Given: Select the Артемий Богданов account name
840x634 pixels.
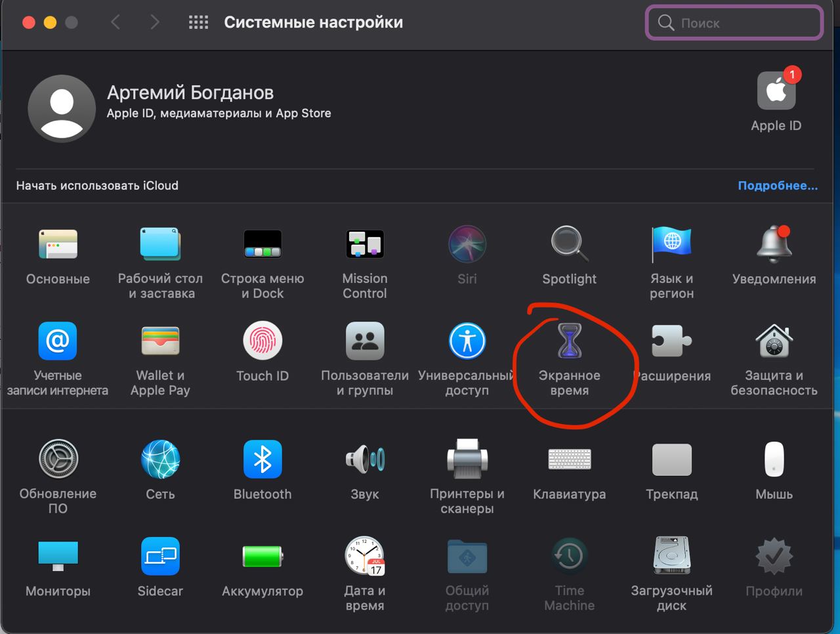Looking at the screenshot, I should tap(190, 93).
